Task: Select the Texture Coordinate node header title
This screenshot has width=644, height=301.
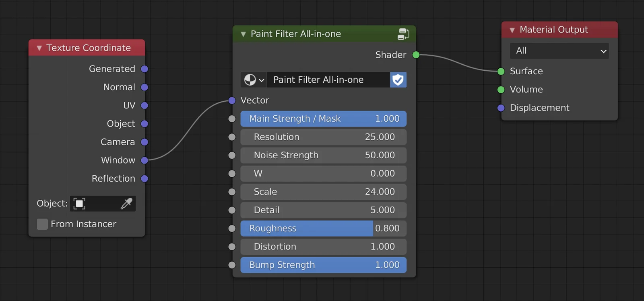Action: pos(89,48)
